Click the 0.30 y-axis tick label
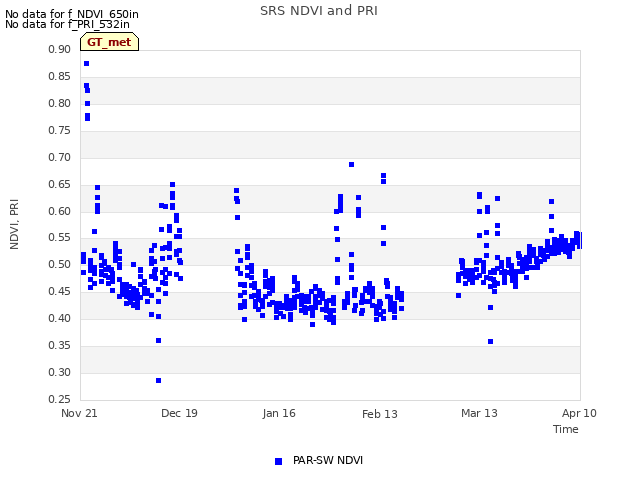 pyautogui.click(x=59, y=372)
